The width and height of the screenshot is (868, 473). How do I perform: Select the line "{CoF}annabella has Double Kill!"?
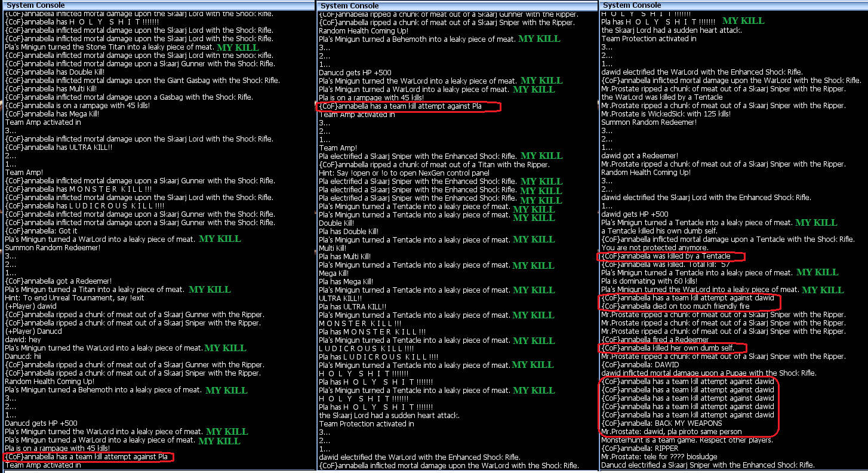click(55, 72)
